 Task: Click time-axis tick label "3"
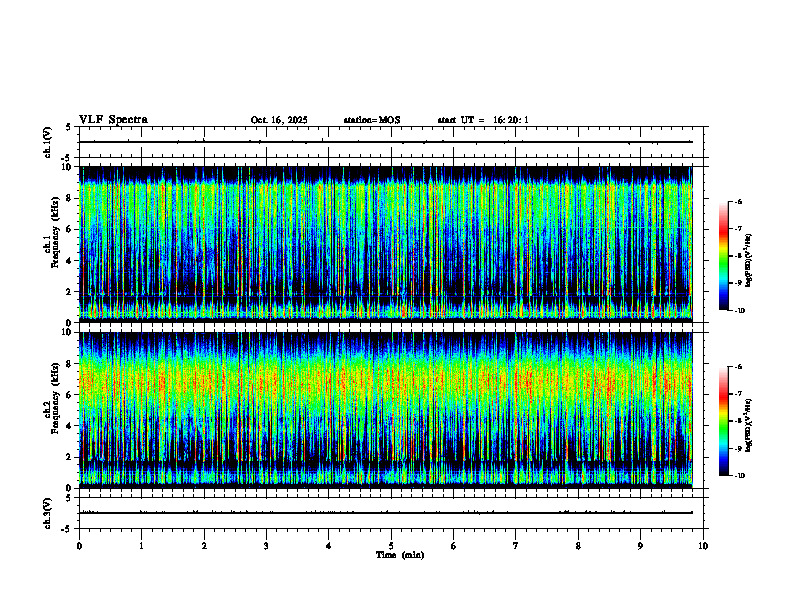coord(266,546)
